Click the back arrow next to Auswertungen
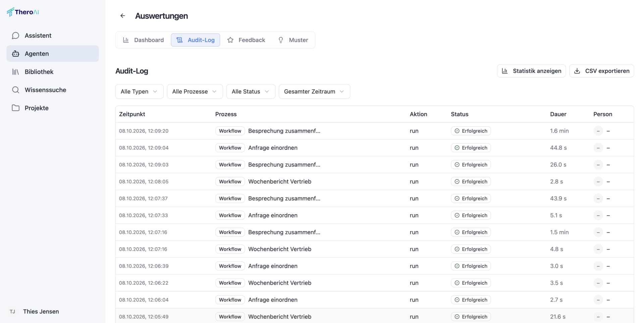 tap(123, 16)
